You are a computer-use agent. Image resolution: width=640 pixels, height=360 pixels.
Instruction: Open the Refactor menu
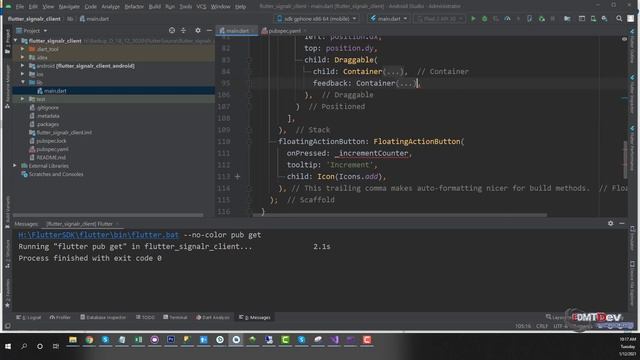(134, 7)
